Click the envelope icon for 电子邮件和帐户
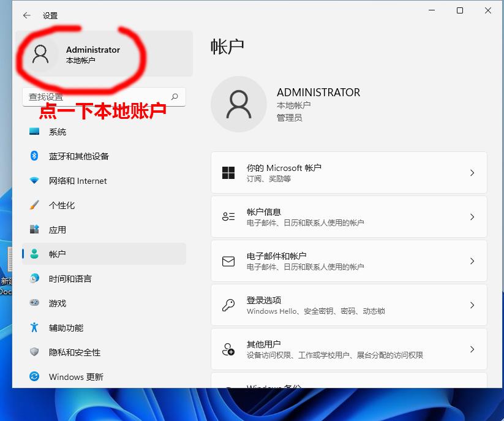Image resolution: width=504 pixels, height=421 pixels. (229, 260)
